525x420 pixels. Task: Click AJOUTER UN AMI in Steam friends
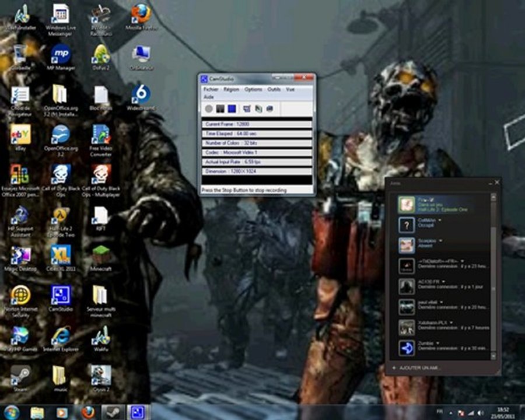coord(419,367)
